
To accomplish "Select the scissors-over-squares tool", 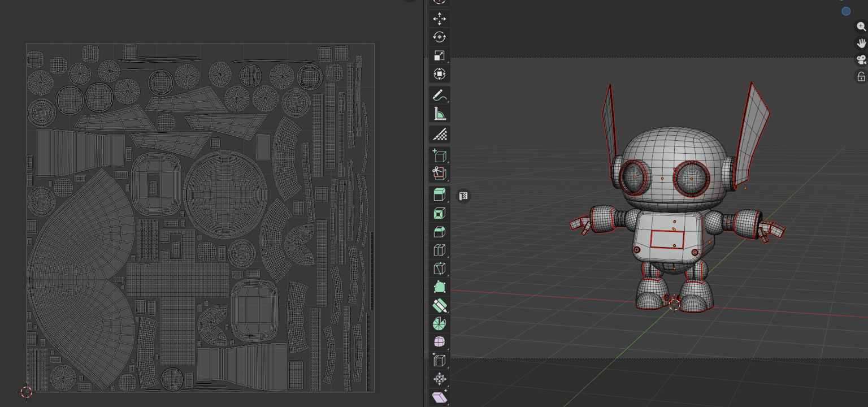I will coord(439,173).
